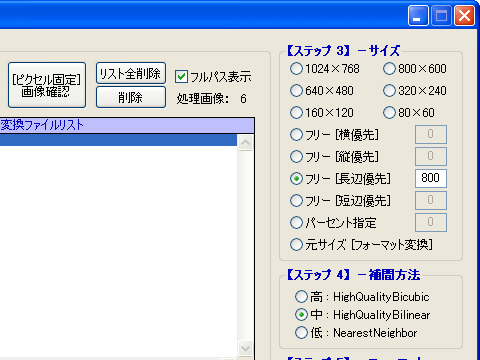Click the [ピクセル固定] 画像確認 button
The image size is (480, 360).
47,85
